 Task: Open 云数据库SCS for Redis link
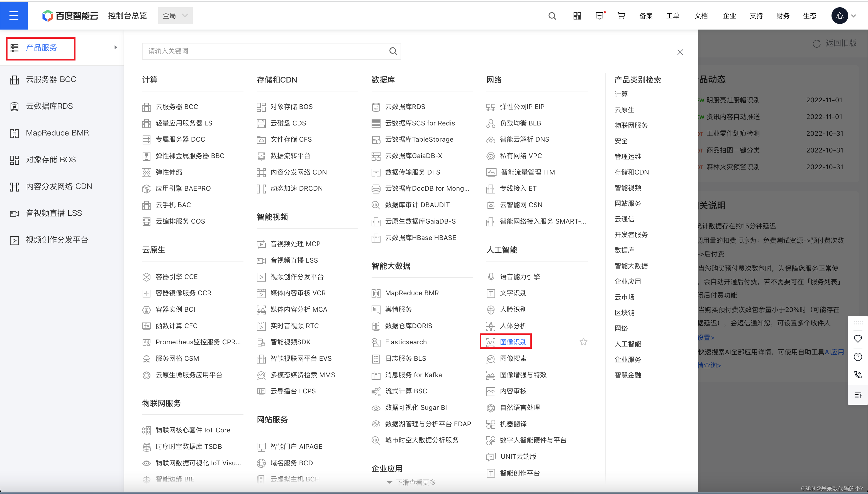click(x=420, y=123)
